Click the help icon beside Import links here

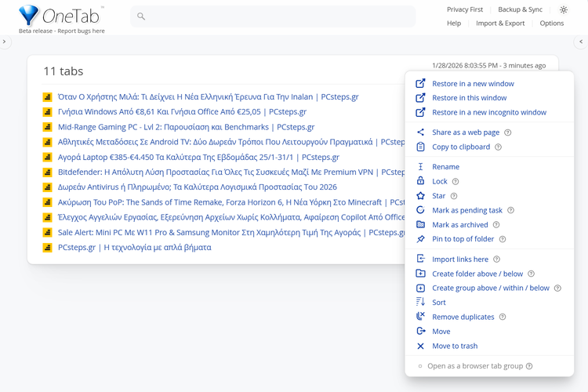click(497, 260)
